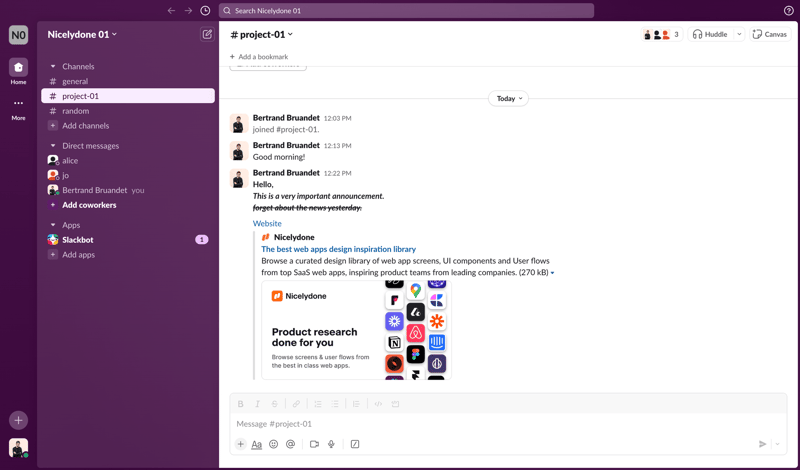800x470 pixels.
Task: Open the general channel
Action: (x=128, y=81)
